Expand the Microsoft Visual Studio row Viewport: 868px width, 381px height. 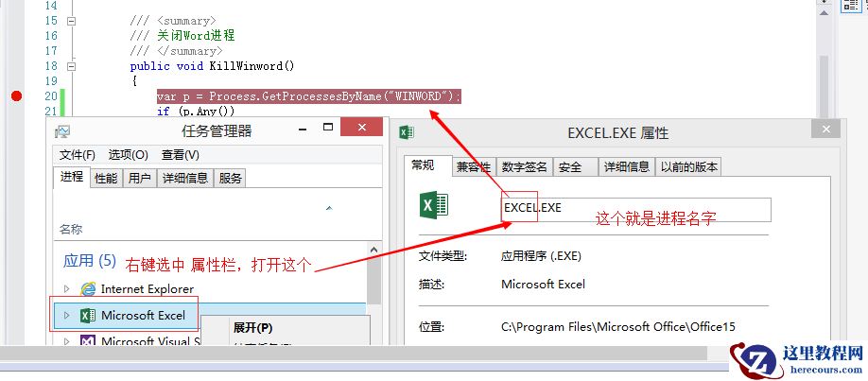(x=67, y=340)
